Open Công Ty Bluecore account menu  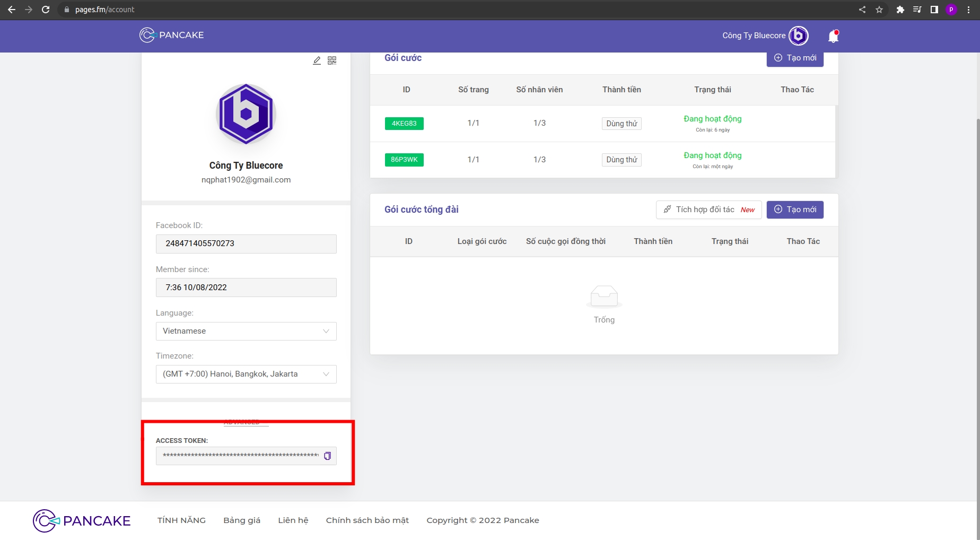click(x=765, y=36)
